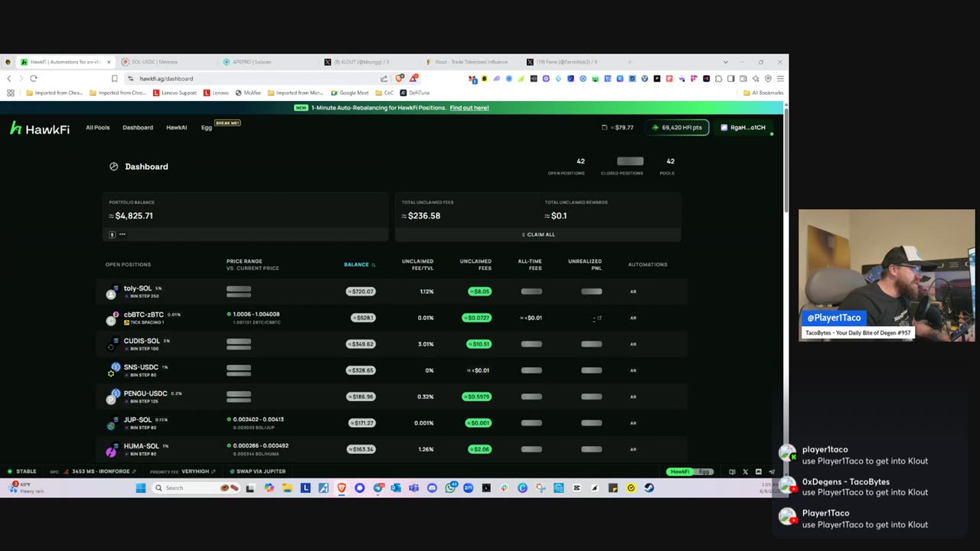Open the browser tab search dropdown arrow
Screen dimensions: 980x551
(x=725, y=62)
